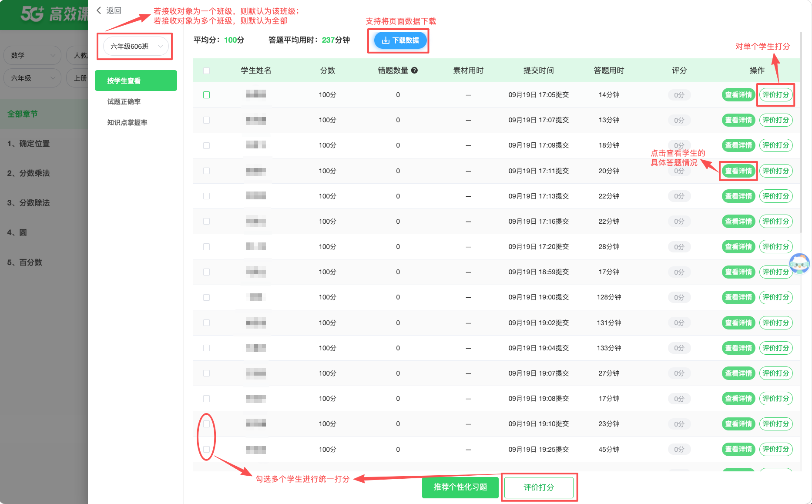Click the help icon beside 错题数量

click(414, 71)
